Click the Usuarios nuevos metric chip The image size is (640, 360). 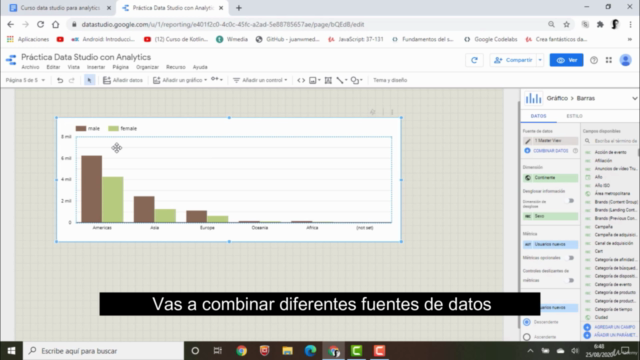(550, 244)
